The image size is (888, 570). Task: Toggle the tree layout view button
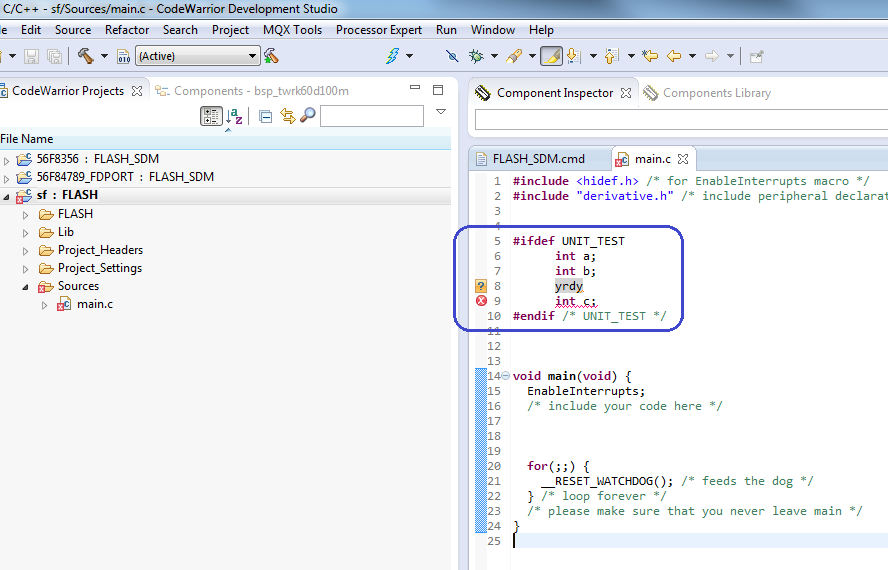click(211, 116)
